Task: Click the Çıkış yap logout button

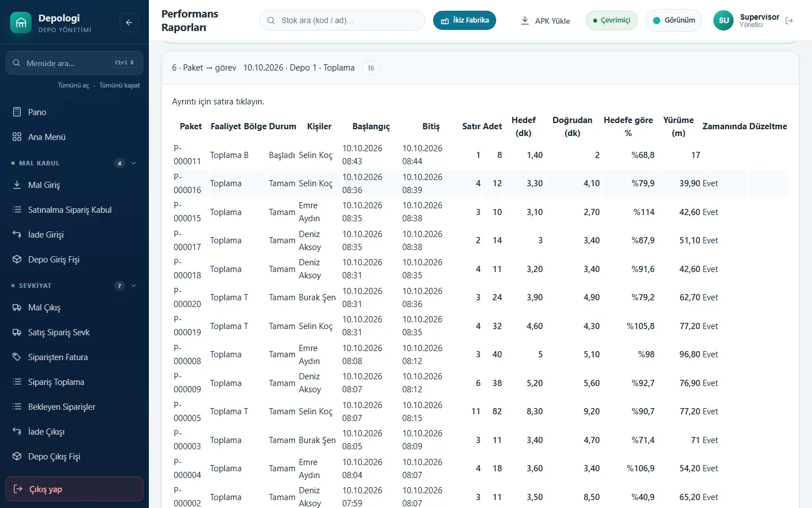Action: (74, 489)
